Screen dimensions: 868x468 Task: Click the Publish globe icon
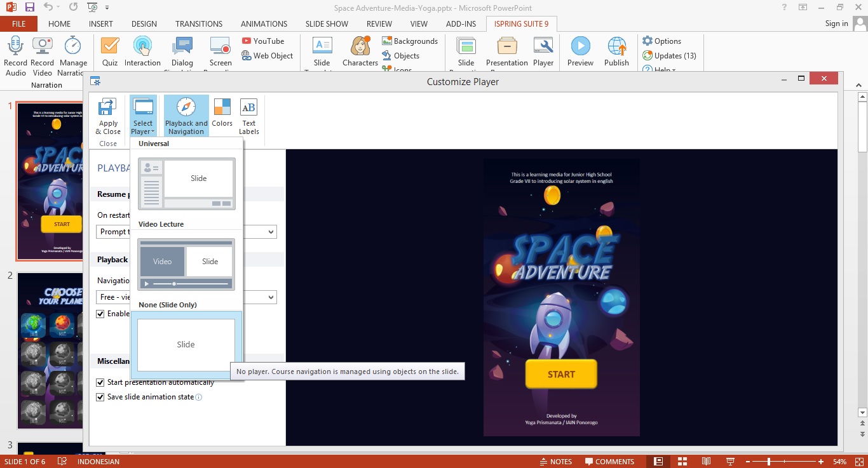coord(616,46)
